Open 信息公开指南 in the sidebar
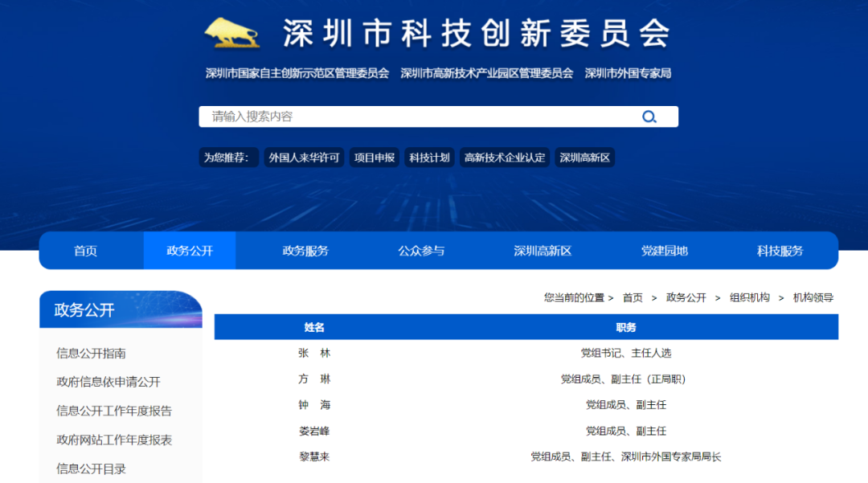Viewport: 868px width, 483px height. click(91, 354)
